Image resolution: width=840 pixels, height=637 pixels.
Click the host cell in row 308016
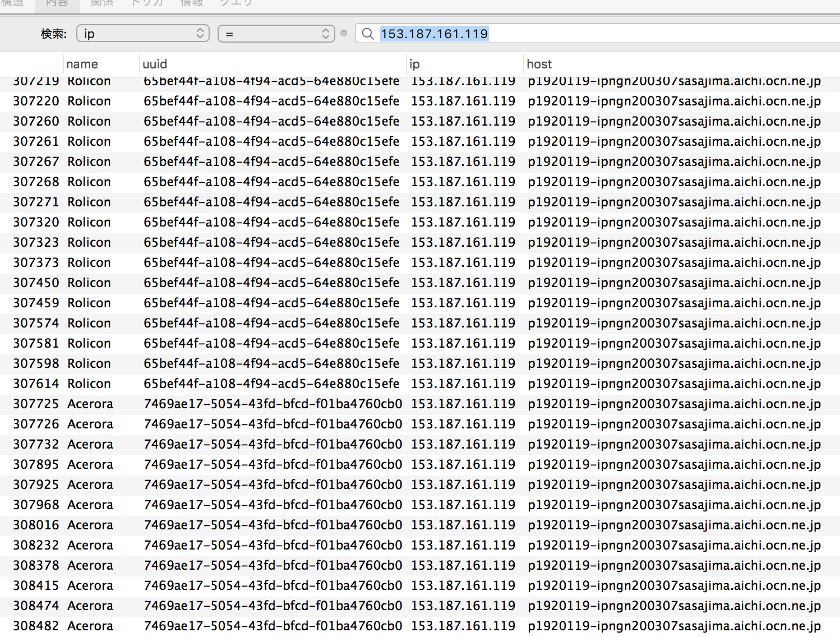coord(674,525)
